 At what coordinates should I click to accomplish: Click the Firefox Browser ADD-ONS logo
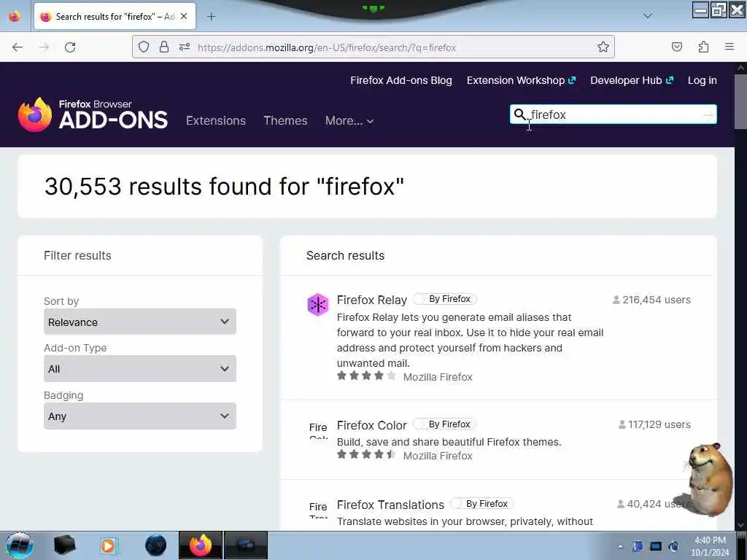93,114
